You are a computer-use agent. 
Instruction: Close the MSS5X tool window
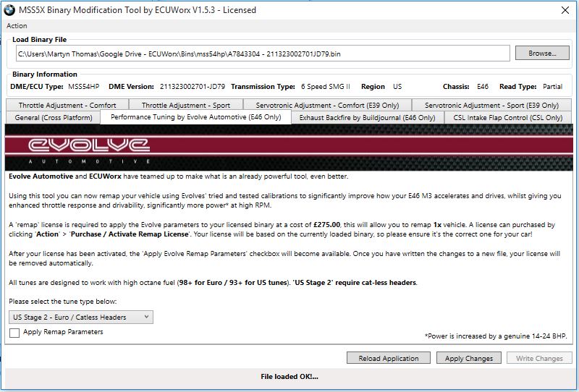coord(564,10)
